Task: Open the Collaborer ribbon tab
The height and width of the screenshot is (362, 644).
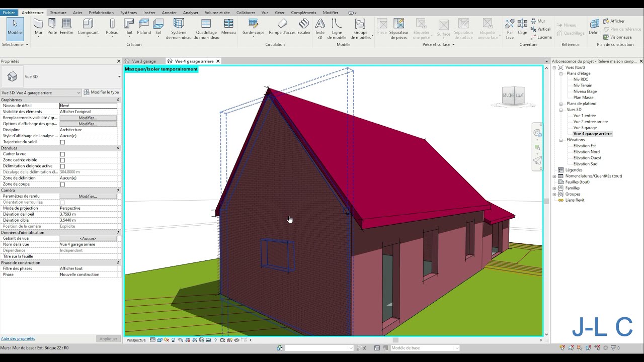Action: click(x=246, y=13)
